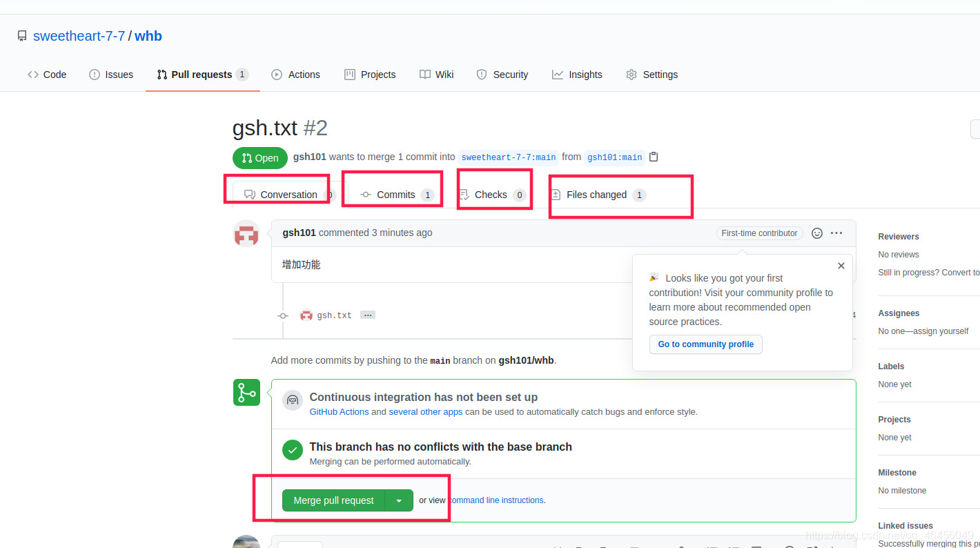Open the several other apps link
This screenshot has width=980, height=548.
click(x=426, y=412)
